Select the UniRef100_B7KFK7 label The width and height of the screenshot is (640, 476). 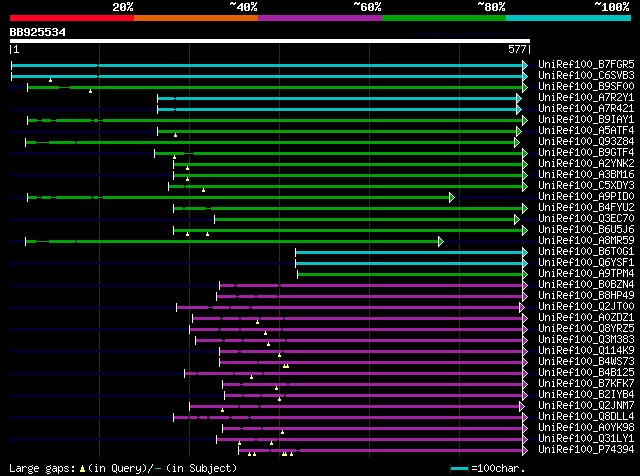click(x=586, y=384)
